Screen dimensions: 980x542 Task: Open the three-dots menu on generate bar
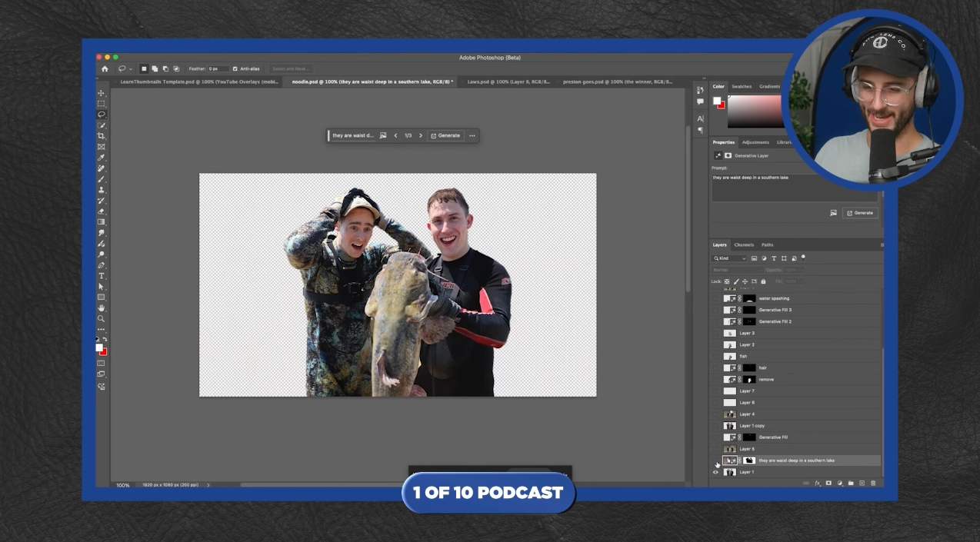tap(472, 135)
